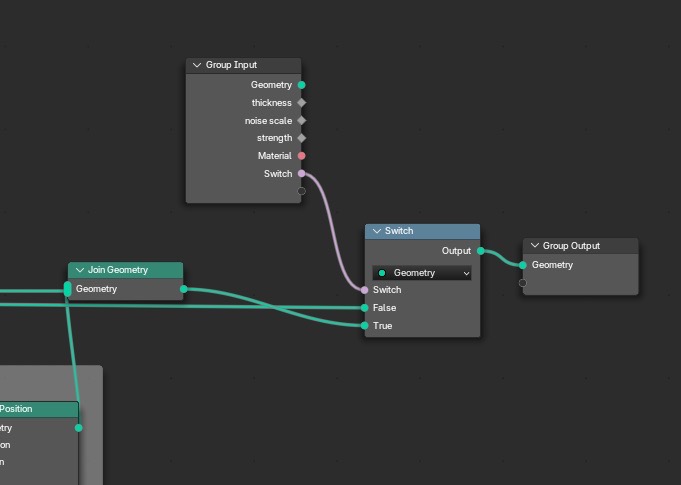681x485 pixels.
Task: Open the Geometry type dropdown in Switch node
Action: [422, 273]
